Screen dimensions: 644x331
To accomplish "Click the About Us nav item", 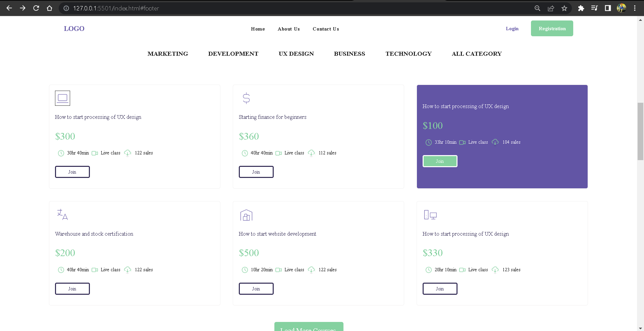I will (x=288, y=29).
